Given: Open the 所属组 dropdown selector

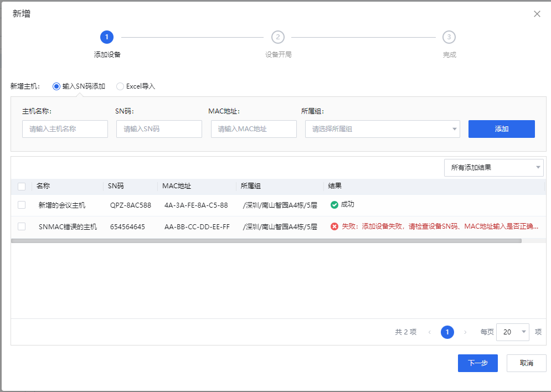Looking at the screenshot, I should click(382, 129).
